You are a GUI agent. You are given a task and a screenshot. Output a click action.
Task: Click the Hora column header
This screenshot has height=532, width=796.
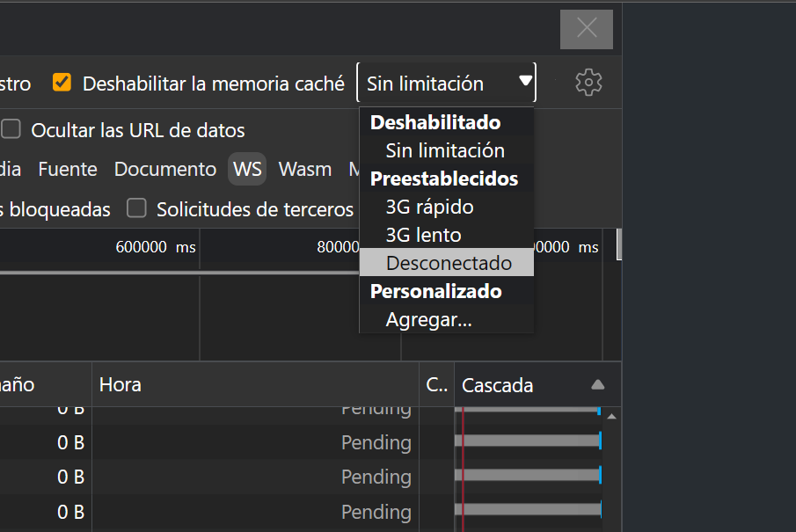(120, 384)
